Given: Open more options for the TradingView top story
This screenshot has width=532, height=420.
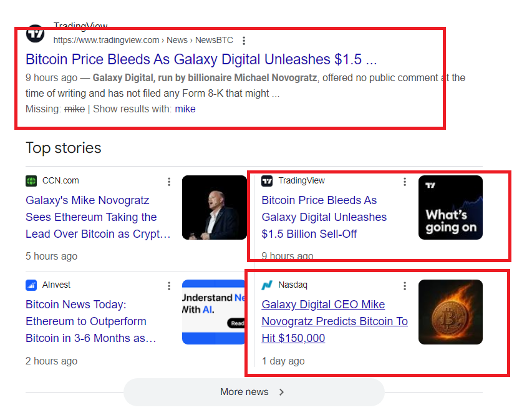Looking at the screenshot, I should click(404, 182).
